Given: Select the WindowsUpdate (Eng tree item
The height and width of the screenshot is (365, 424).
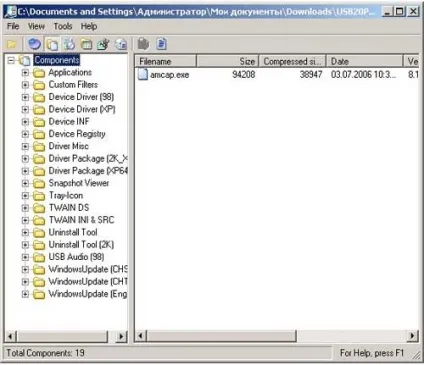Looking at the screenshot, I should [88, 294].
